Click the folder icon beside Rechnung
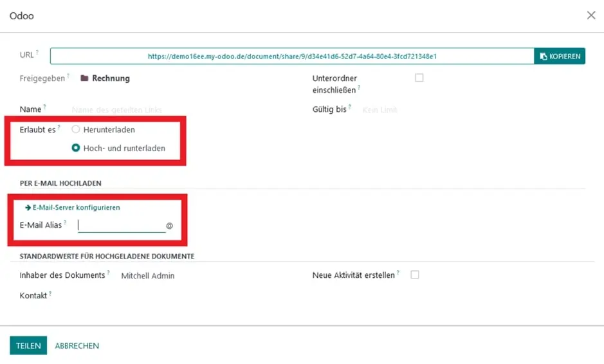This screenshot has height=364, width=604. click(x=84, y=78)
